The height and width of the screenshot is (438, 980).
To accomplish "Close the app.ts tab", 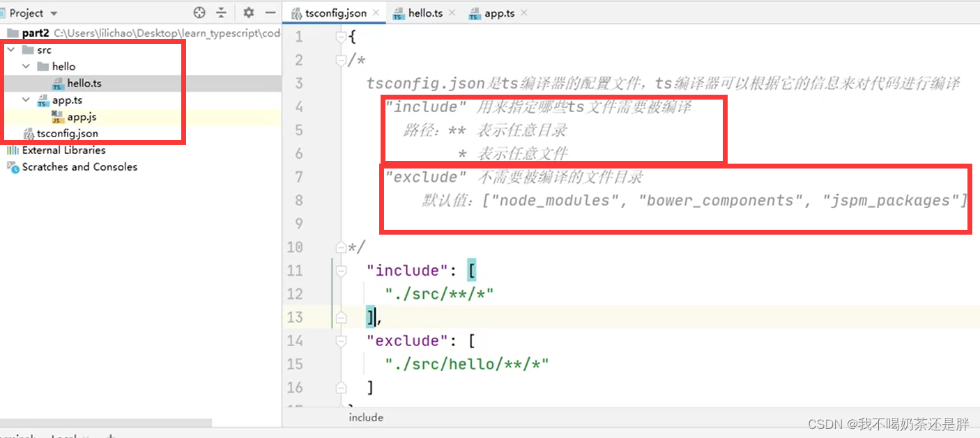I will [x=523, y=13].
